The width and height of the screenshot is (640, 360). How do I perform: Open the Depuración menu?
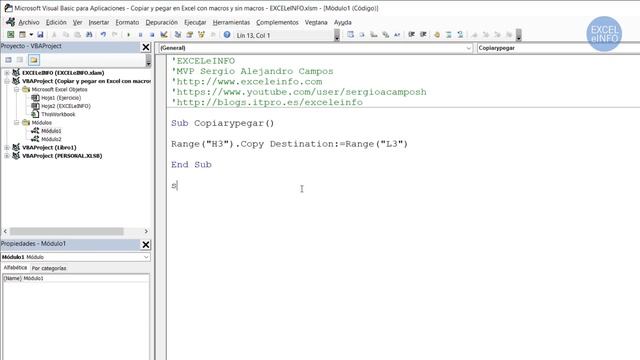162,22
